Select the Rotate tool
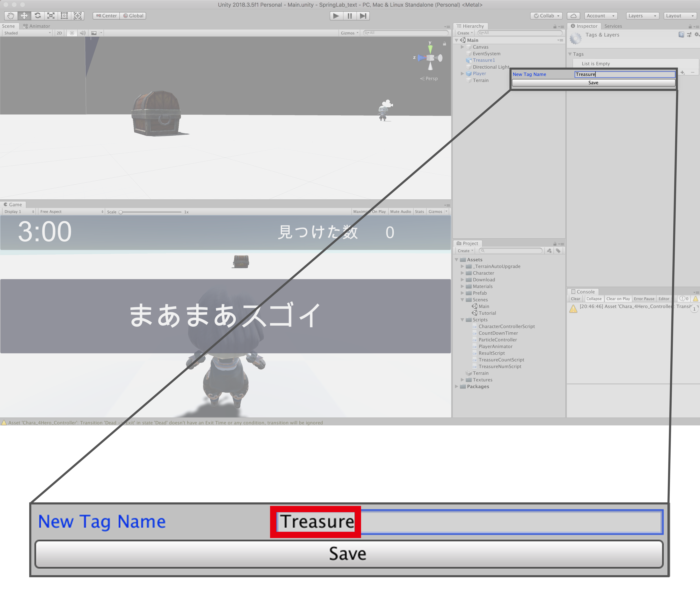 38,16
